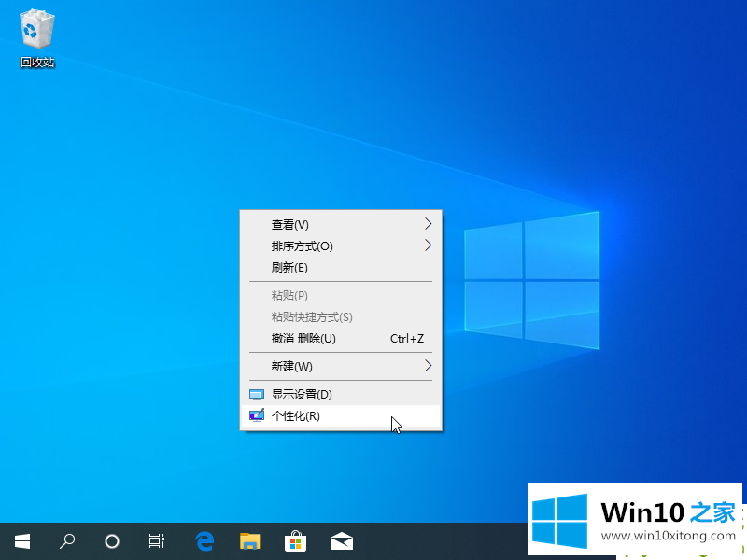Open the Mail app from the taskbar
The height and width of the screenshot is (560, 747).
click(x=341, y=540)
